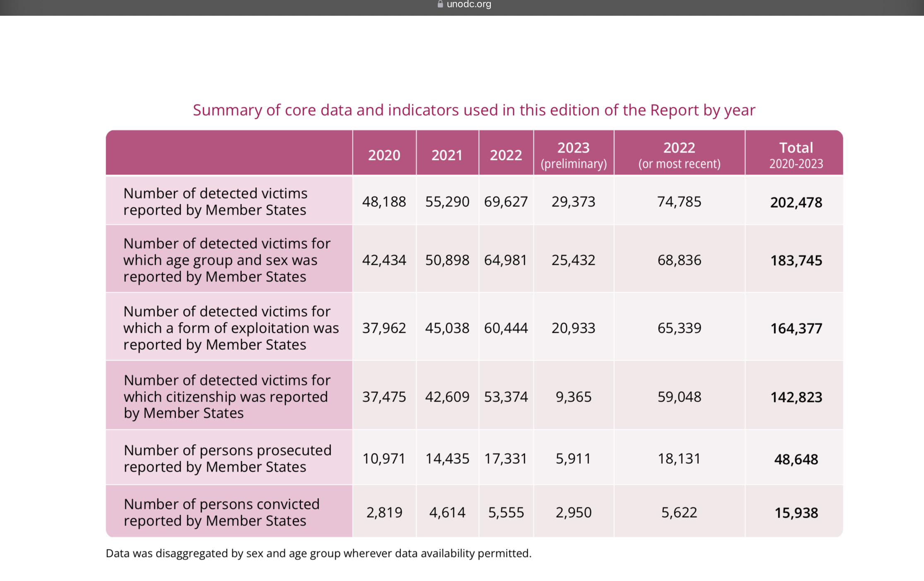Click the cell value 29,373

click(x=574, y=202)
